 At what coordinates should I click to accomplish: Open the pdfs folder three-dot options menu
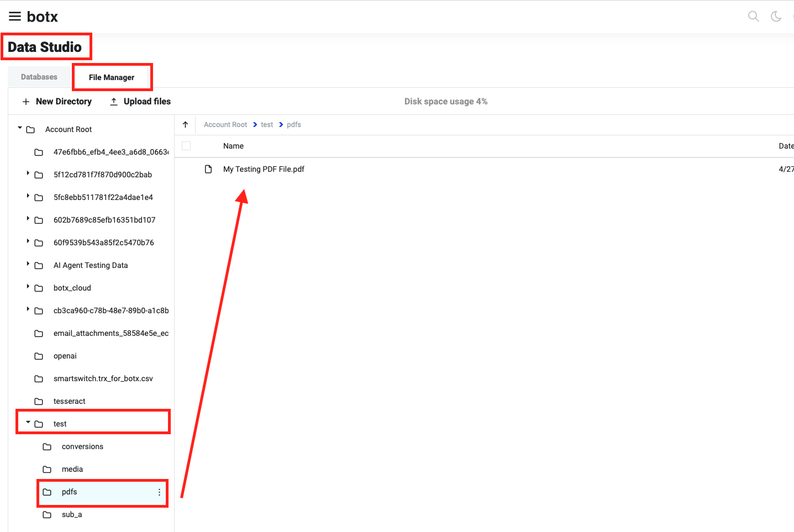point(160,492)
